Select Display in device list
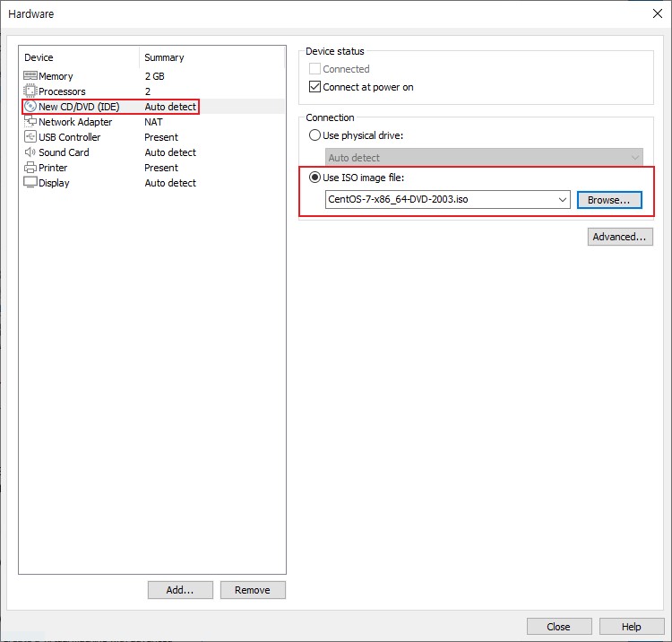672x642 pixels. pyautogui.click(x=54, y=183)
